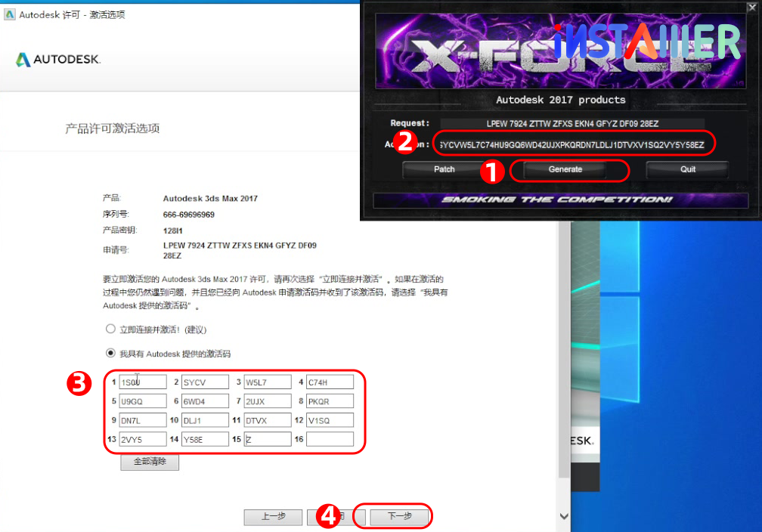The image size is (762, 532).
Task: Click the Quit button in X-Force
Action: [688, 169]
